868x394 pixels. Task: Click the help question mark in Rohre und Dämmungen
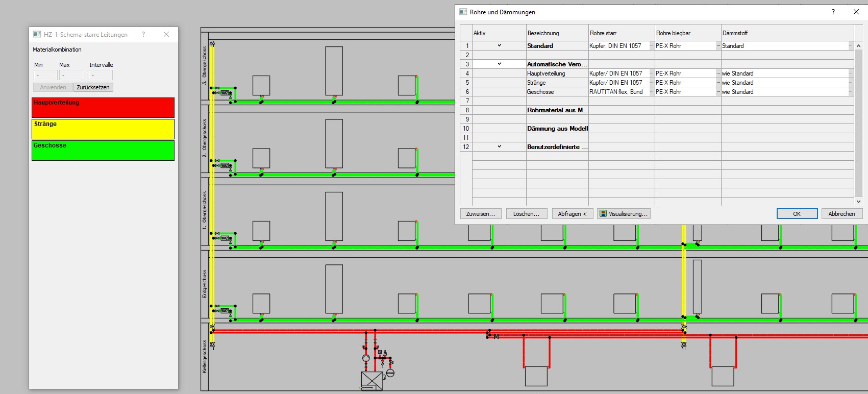(833, 12)
